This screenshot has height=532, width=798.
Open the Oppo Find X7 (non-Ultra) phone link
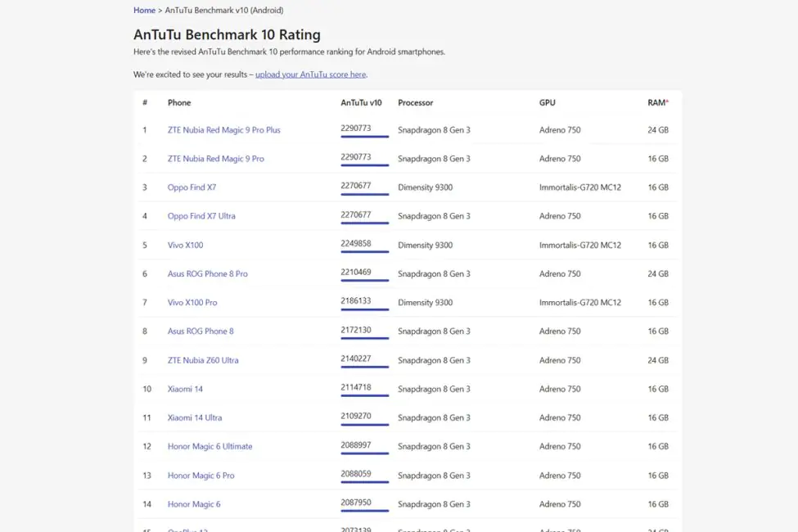point(192,187)
